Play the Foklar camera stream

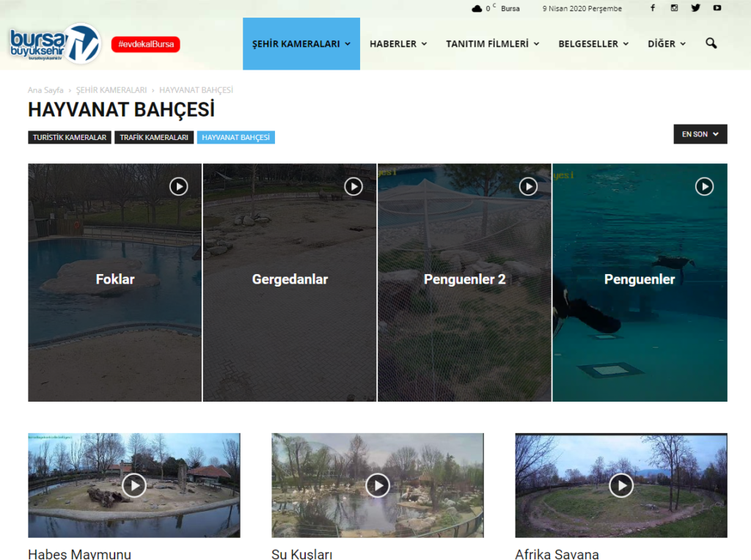click(179, 186)
